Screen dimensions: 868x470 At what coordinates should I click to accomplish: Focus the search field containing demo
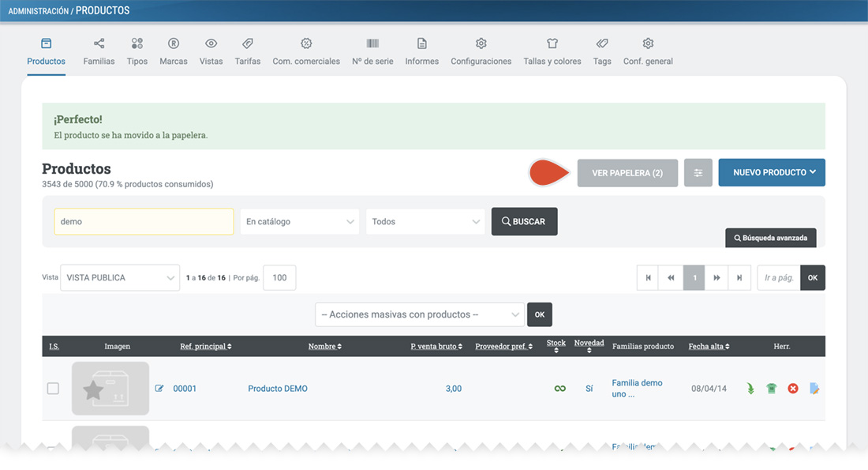(144, 222)
